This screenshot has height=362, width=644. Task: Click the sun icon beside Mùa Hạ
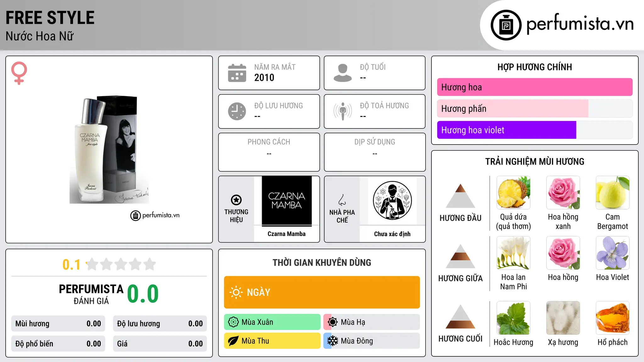pyautogui.click(x=333, y=322)
